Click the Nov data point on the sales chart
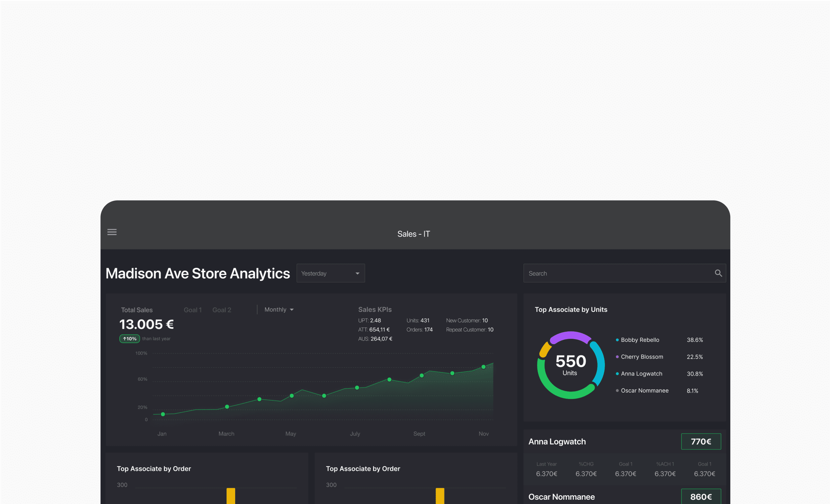The height and width of the screenshot is (504, 830). pos(483,367)
